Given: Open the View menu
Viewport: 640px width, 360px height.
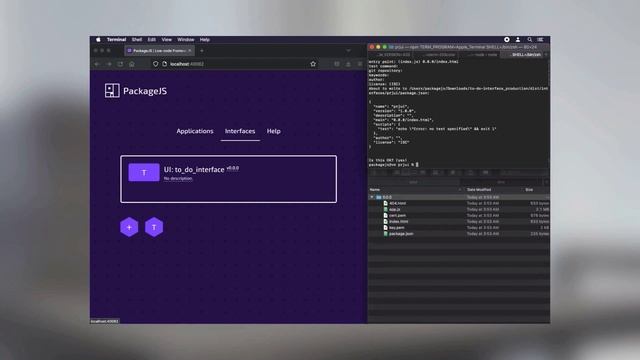Looking at the screenshot, I should coord(167,40).
